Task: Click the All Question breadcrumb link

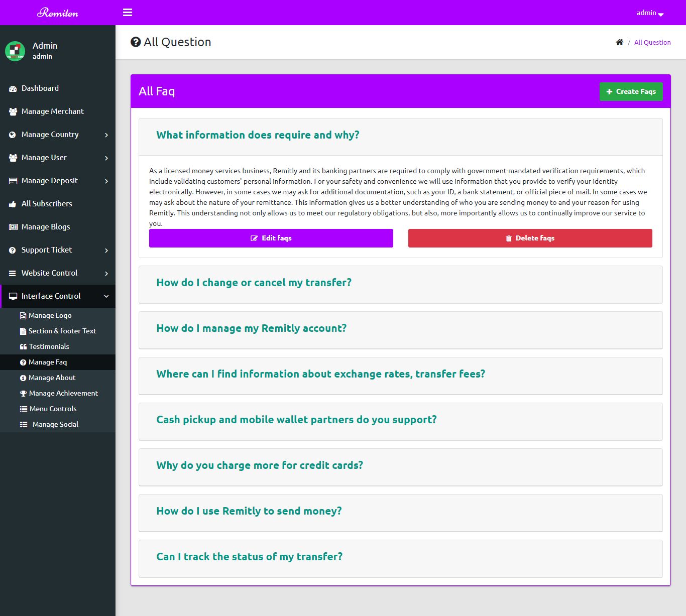Action: coord(652,43)
